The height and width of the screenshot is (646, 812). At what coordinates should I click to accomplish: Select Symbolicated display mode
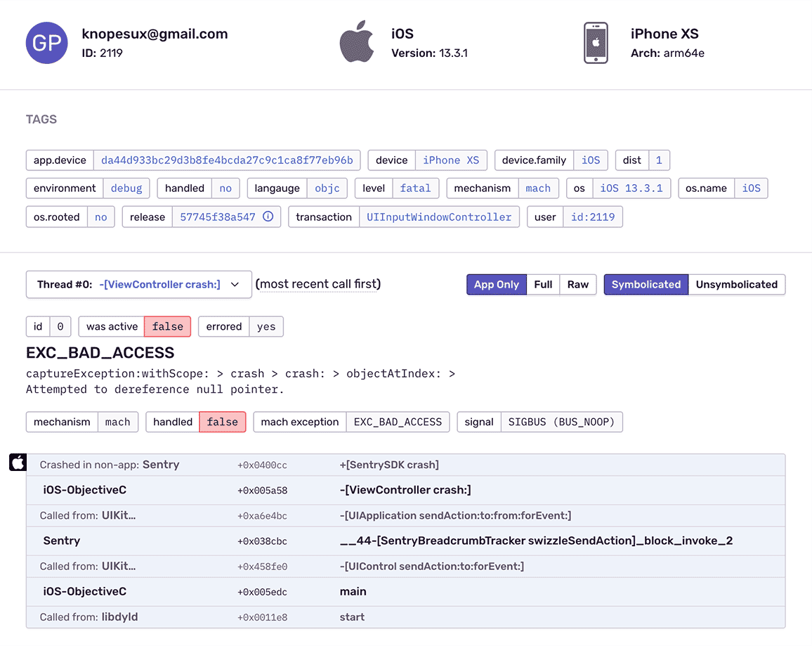pos(646,285)
